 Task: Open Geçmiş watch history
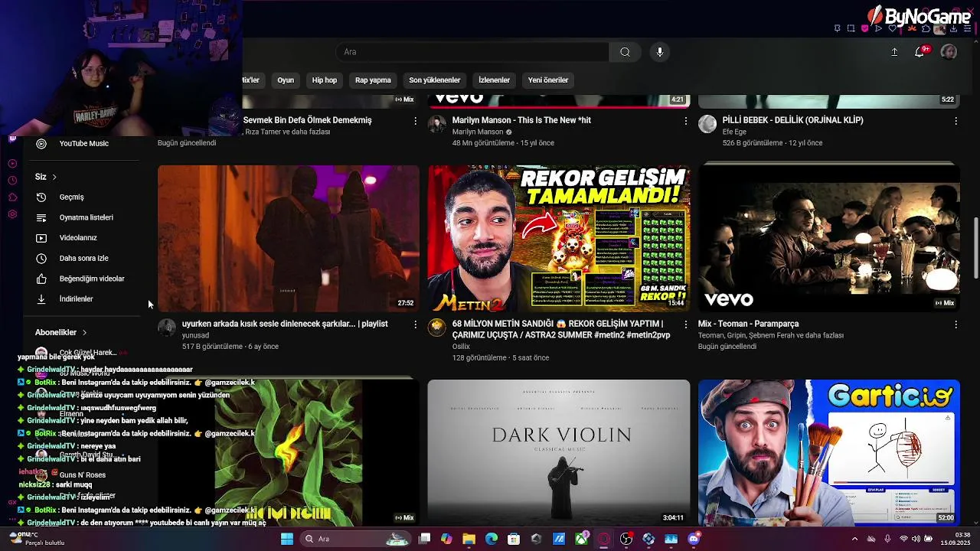83,197
